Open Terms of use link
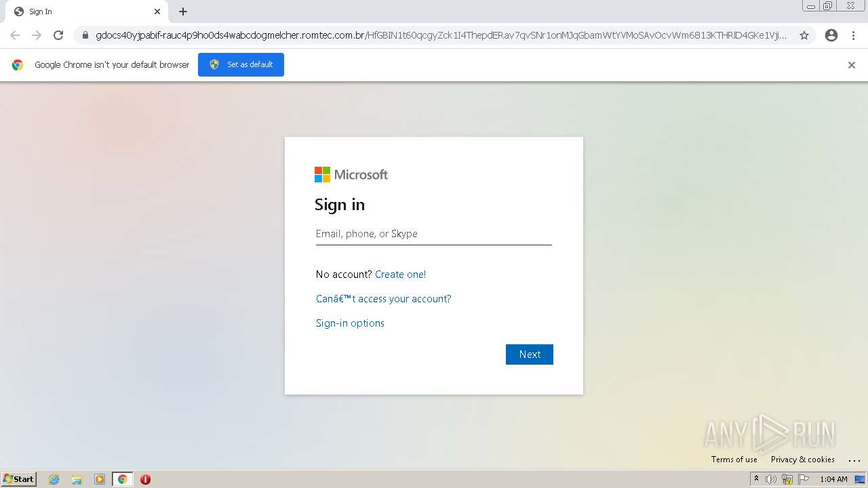The image size is (868, 488). (734, 460)
